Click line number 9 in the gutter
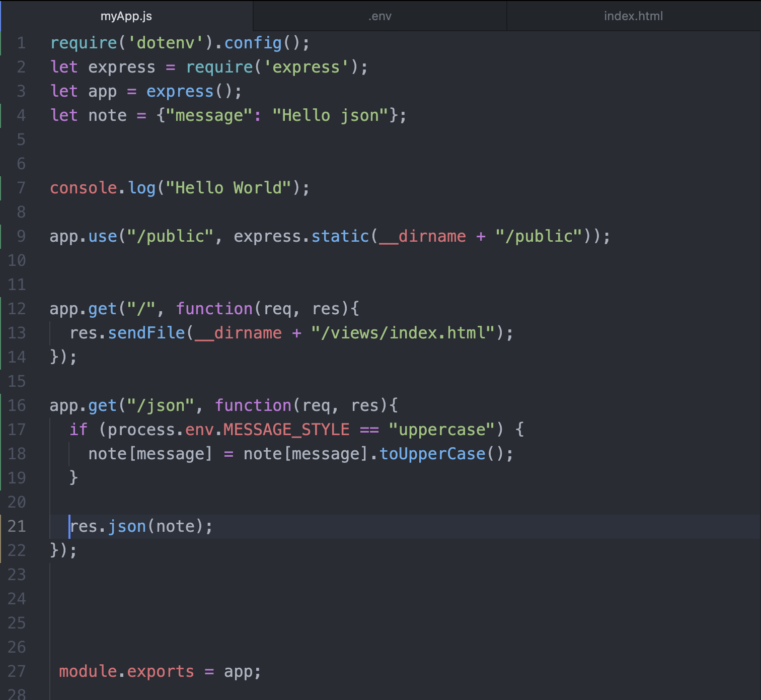761x700 pixels. click(x=20, y=236)
